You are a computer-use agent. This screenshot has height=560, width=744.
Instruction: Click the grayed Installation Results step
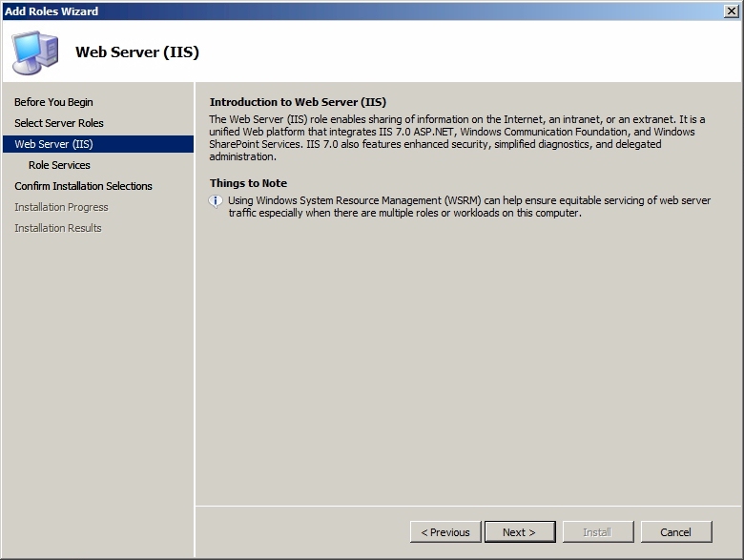tap(58, 228)
